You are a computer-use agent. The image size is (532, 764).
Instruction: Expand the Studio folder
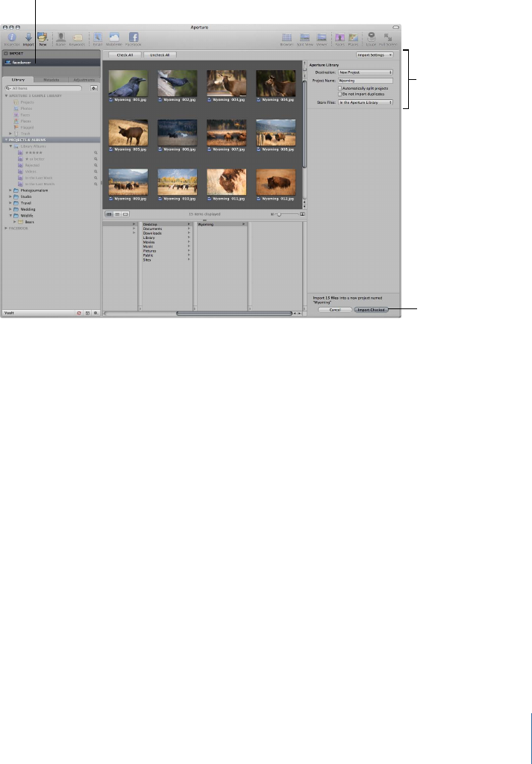pos(10,197)
